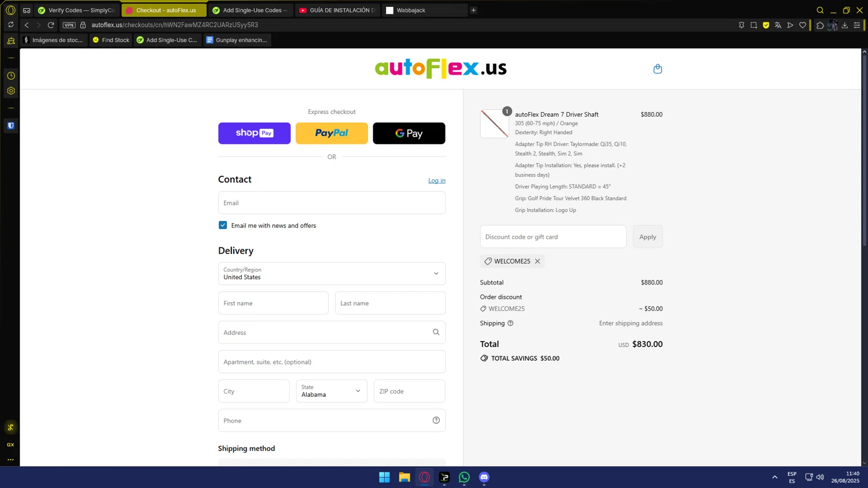Click the Apartment, suite optional field
868x488 pixels.
[332, 362]
